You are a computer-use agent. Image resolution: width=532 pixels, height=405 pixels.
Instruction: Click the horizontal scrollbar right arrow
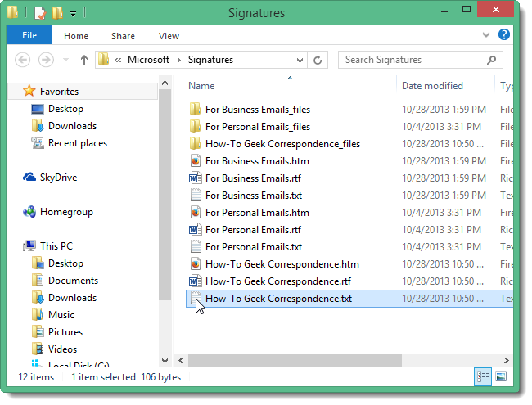(x=506, y=360)
